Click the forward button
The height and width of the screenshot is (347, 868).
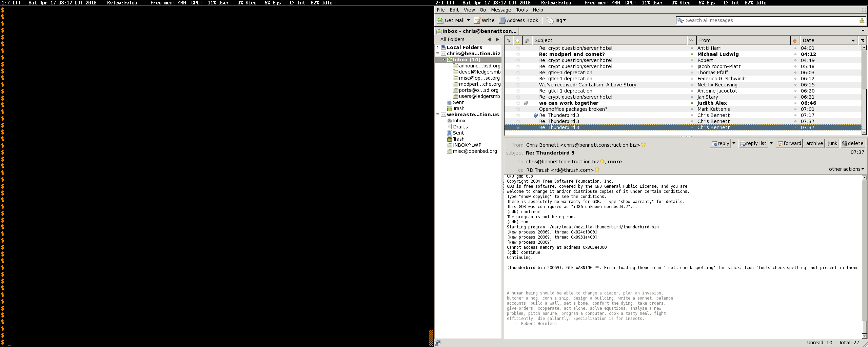[x=789, y=143]
